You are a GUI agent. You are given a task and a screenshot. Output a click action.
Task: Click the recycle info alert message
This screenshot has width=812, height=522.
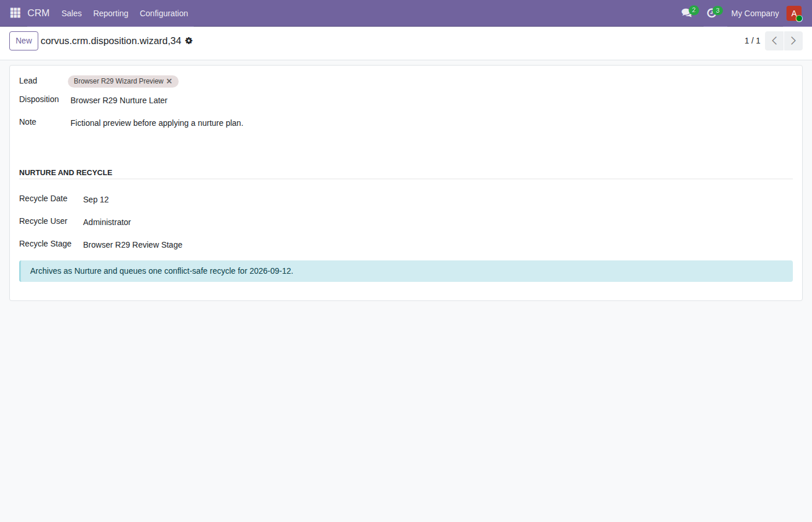pyautogui.click(x=406, y=271)
